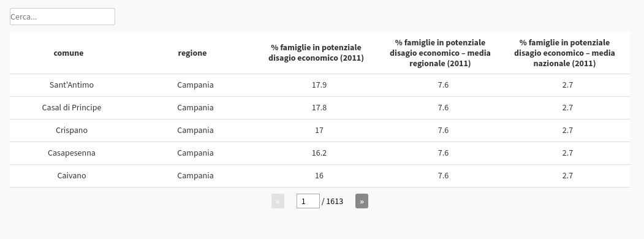Select the Casal di Principe cell
The height and width of the screenshot is (239, 644).
(x=72, y=108)
